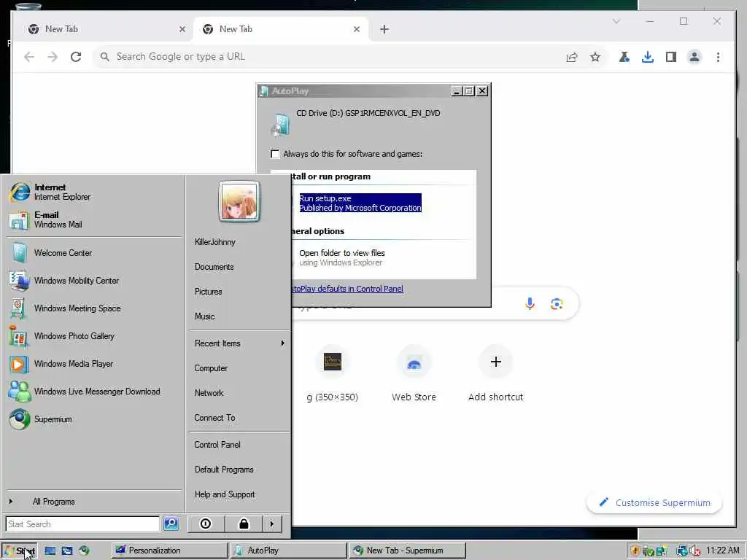Click Add shortcut tile

point(495,374)
